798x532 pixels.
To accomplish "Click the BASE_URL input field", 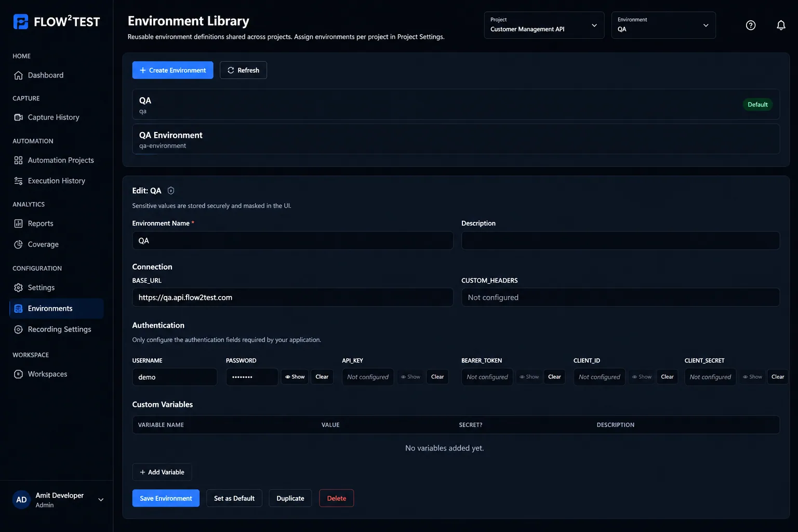I will click(x=292, y=297).
